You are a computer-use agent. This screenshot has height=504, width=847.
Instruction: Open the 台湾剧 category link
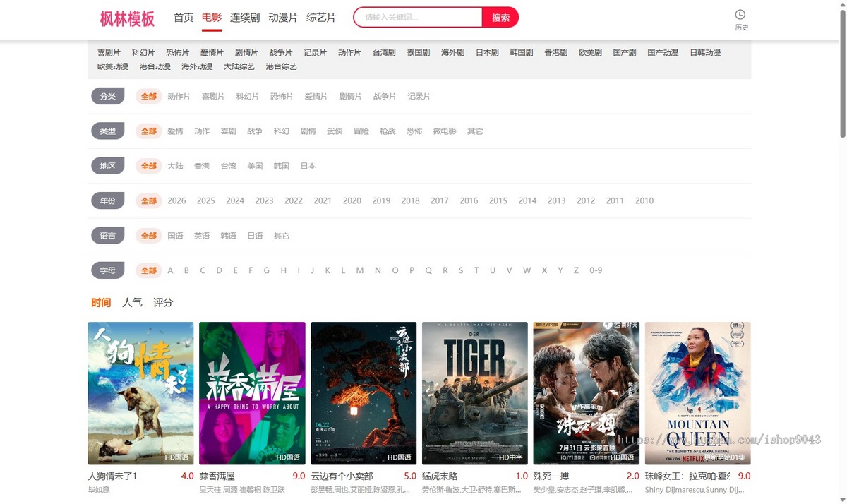[384, 53]
